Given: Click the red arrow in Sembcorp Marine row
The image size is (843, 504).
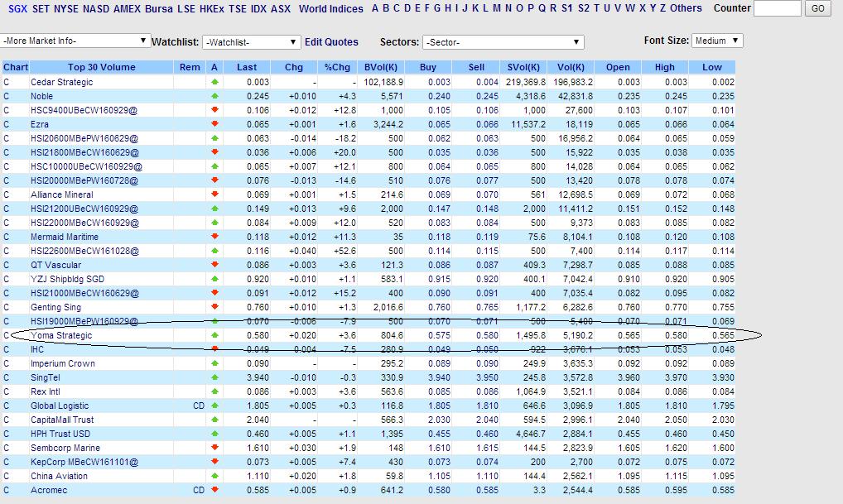Looking at the screenshot, I should [214, 448].
